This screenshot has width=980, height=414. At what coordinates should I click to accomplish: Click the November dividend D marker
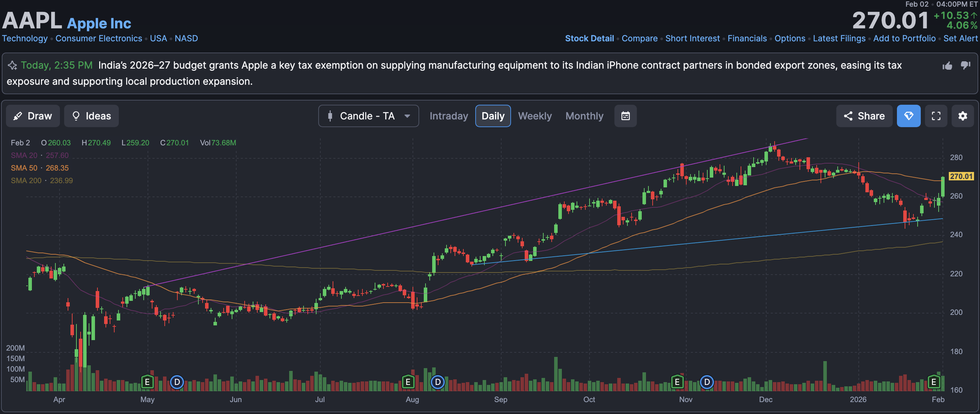[x=707, y=382]
